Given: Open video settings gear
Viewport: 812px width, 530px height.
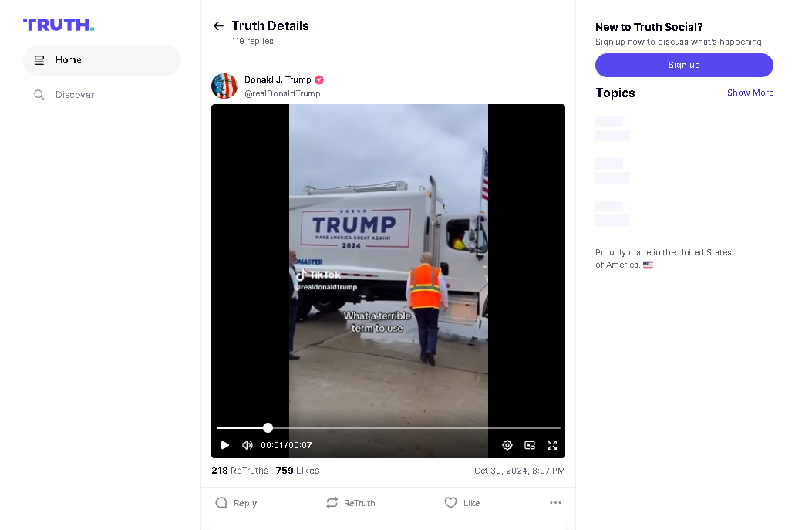Looking at the screenshot, I should (507, 445).
